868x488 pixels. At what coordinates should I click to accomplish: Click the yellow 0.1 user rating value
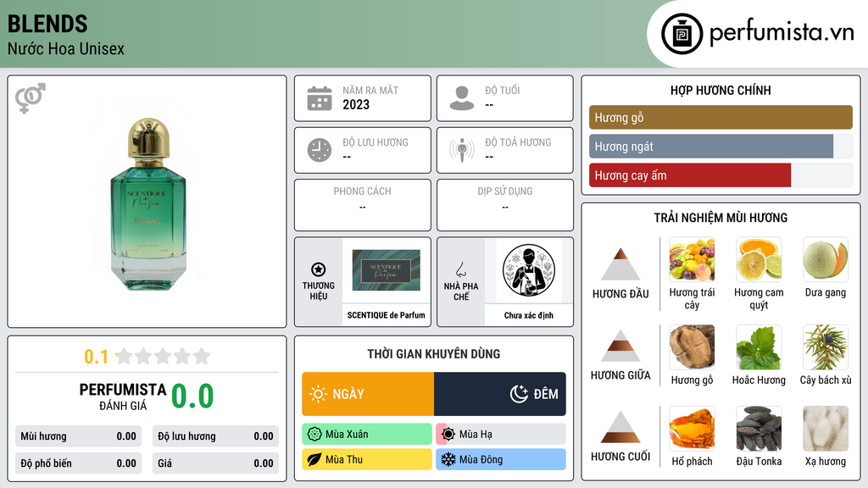pyautogui.click(x=97, y=357)
